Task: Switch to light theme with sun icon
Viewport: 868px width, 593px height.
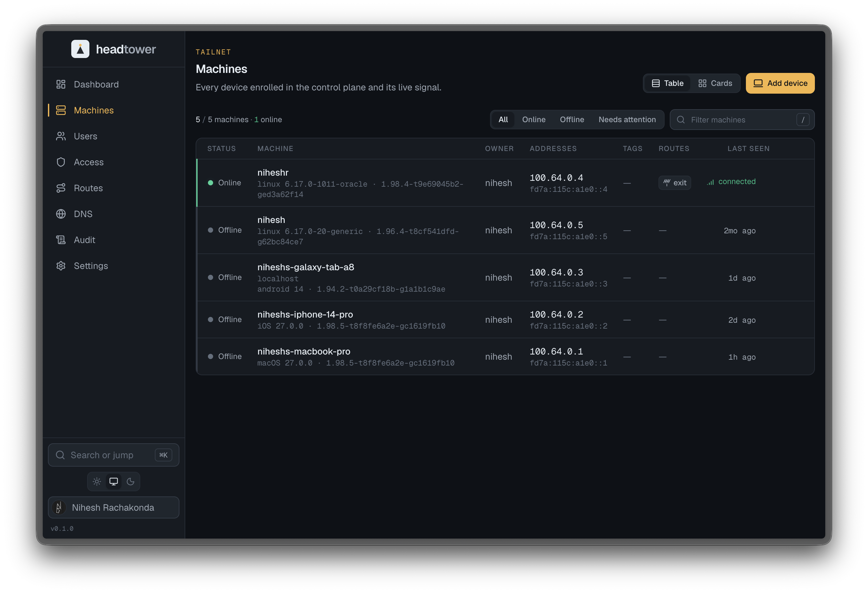Action: tap(97, 482)
